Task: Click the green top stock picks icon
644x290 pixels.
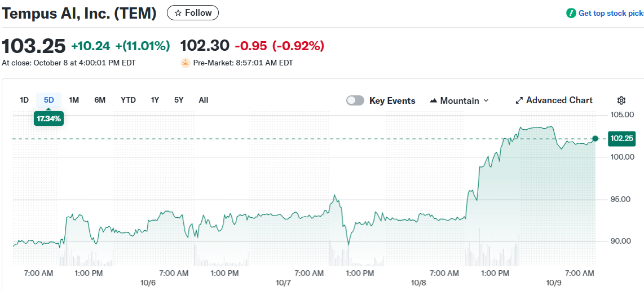Action: [571, 13]
